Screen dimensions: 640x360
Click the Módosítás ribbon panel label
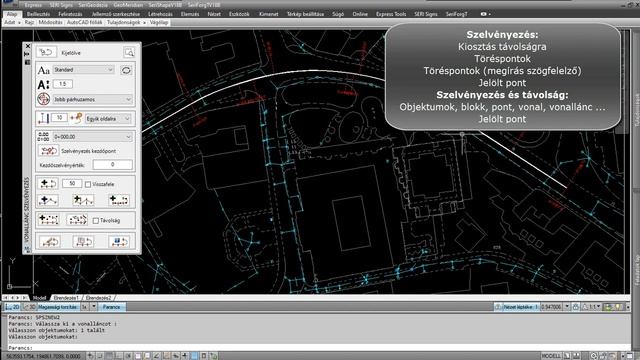[50, 22]
